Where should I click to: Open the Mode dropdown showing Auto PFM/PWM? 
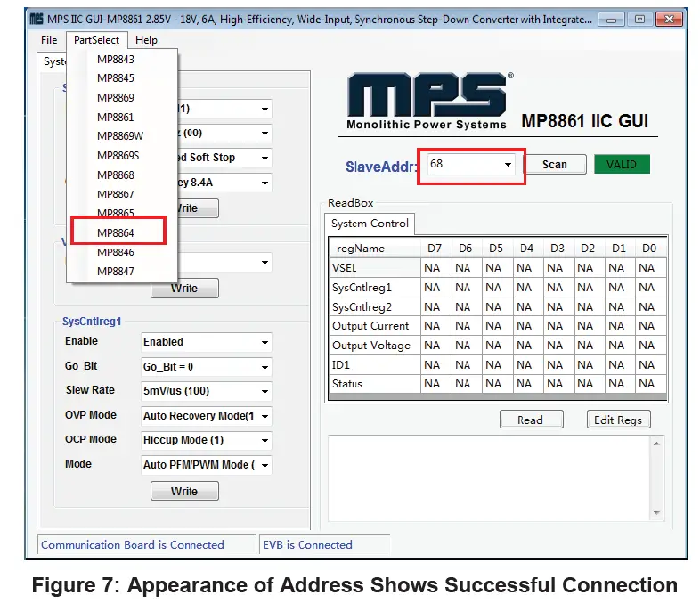point(207,465)
